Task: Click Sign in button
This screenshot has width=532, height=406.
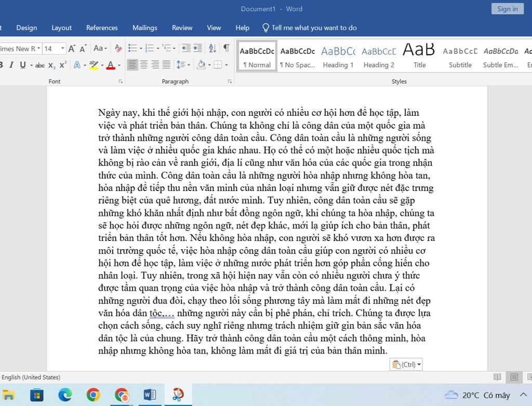Action: 507,9
